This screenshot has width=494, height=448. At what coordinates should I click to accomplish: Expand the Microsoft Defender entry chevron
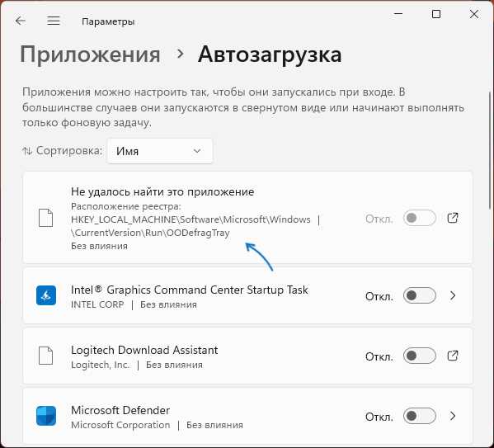(453, 416)
